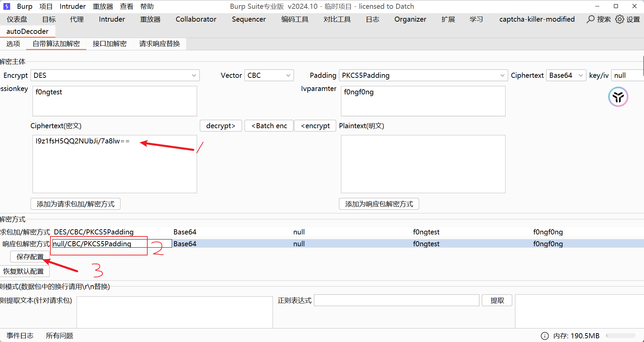Screen dimensions: 644x342
Task: Open the 自带算法加解密 sub-tab
Action: [x=56, y=44]
